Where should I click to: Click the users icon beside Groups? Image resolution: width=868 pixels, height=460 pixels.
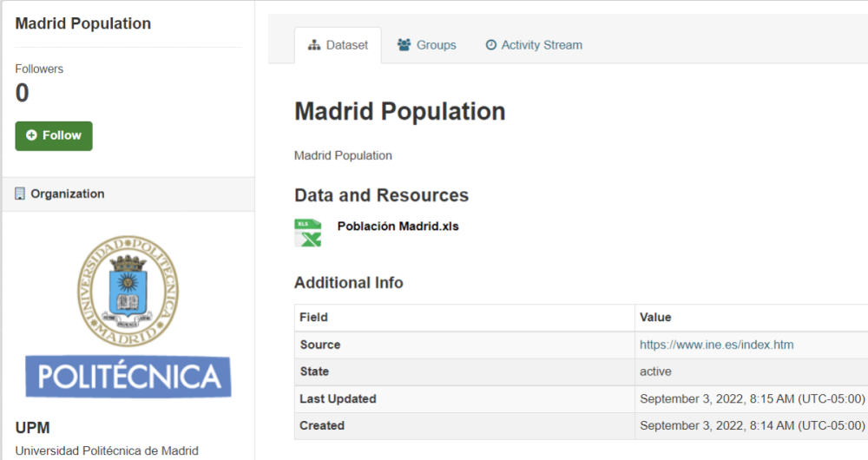(404, 45)
